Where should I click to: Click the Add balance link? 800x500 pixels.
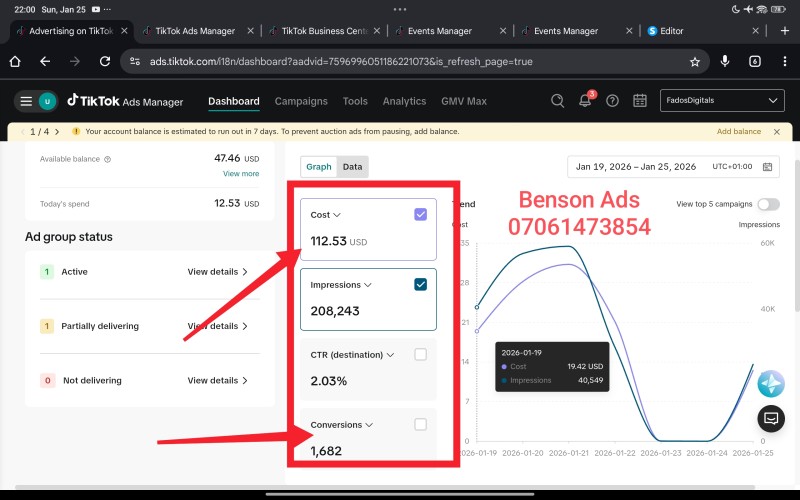click(x=738, y=132)
